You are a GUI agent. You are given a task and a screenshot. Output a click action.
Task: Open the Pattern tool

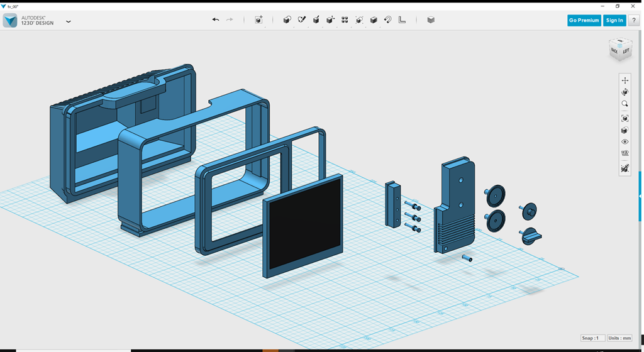(345, 20)
